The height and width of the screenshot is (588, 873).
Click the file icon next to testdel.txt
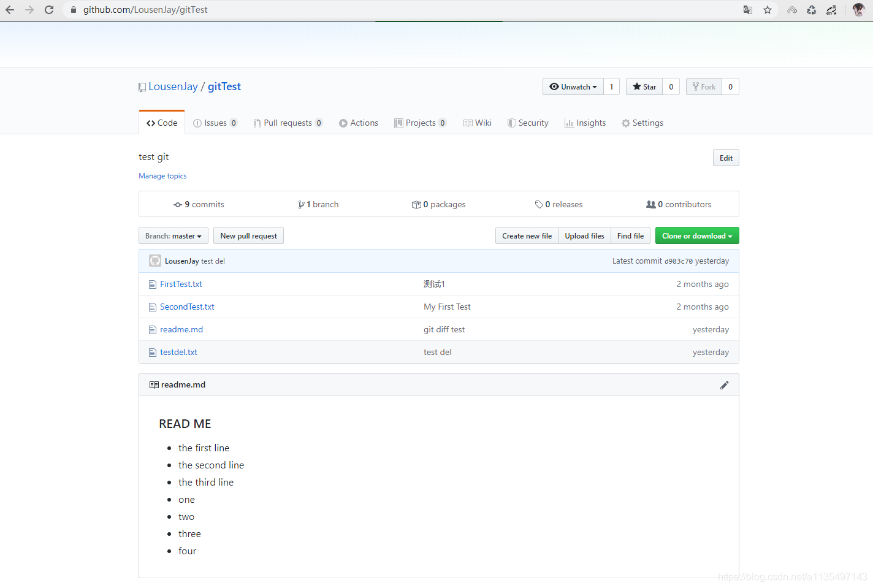[153, 353]
